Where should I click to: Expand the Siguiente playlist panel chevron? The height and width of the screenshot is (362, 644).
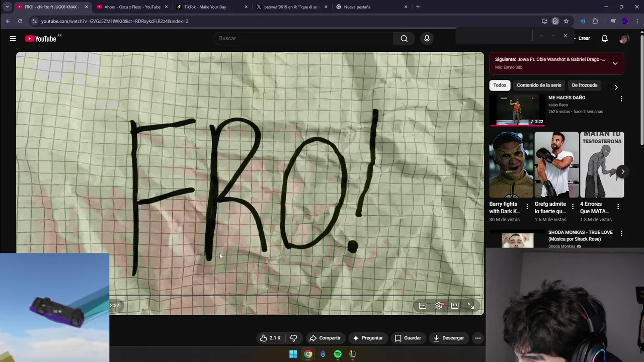tap(615, 63)
